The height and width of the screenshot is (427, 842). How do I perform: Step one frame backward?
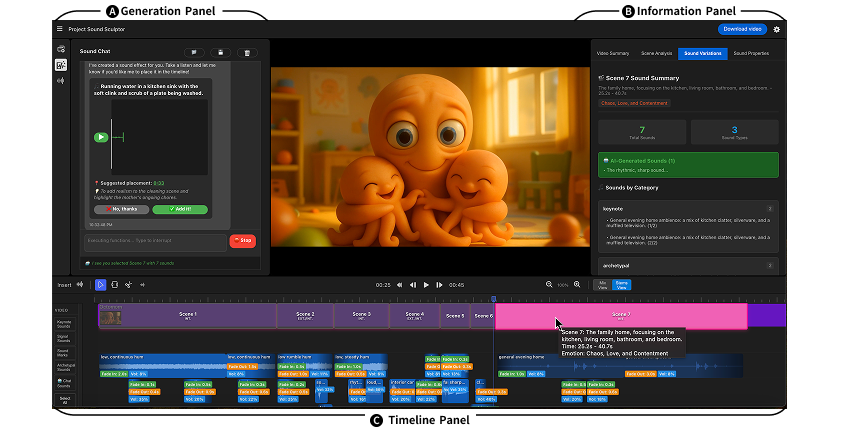[x=413, y=285]
